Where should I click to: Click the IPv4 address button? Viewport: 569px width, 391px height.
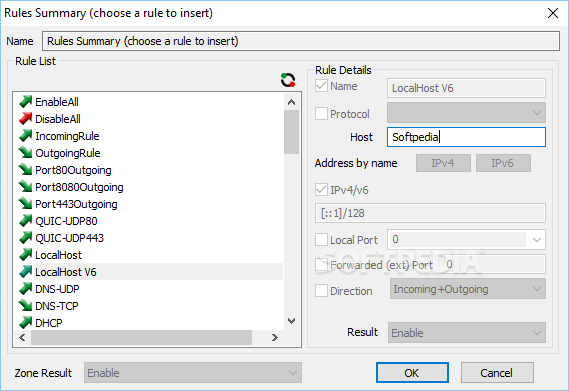click(x=443, y=163)
